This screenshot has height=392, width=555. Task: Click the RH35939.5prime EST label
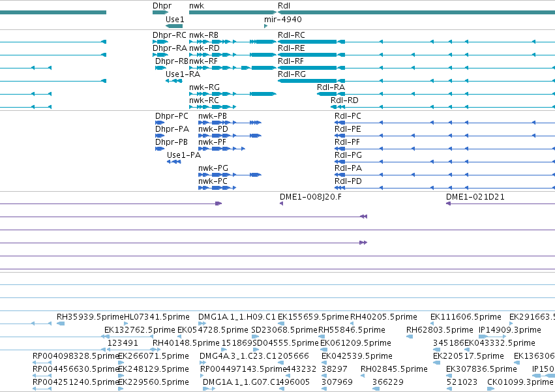coord(90,317)
